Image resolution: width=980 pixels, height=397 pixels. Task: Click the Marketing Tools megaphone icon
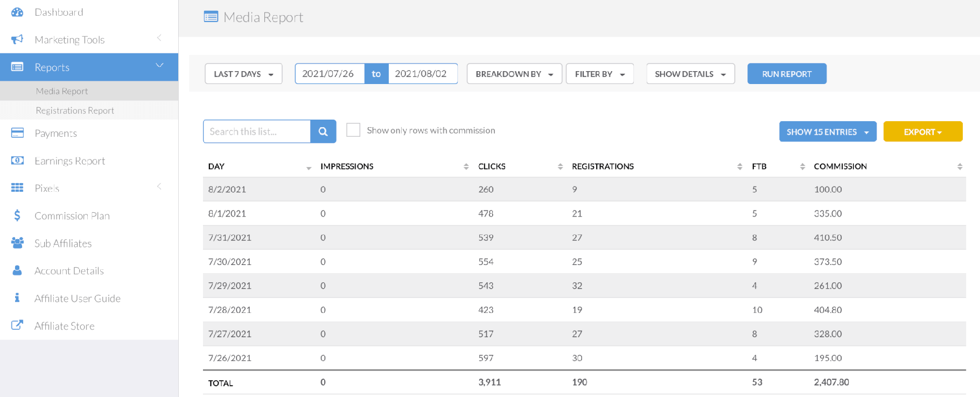pos(17,39)
